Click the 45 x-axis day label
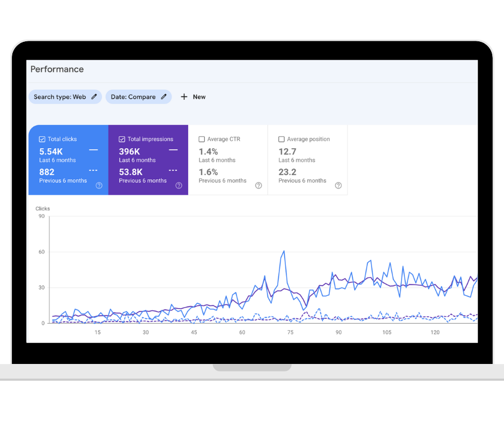504x423 pixels. click(x=194, y=332)
